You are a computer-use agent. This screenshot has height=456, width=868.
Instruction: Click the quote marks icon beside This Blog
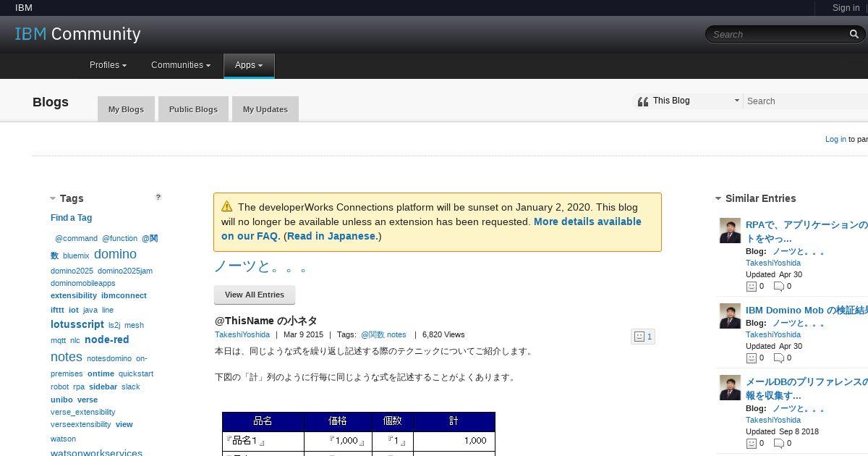click(642, 101)
